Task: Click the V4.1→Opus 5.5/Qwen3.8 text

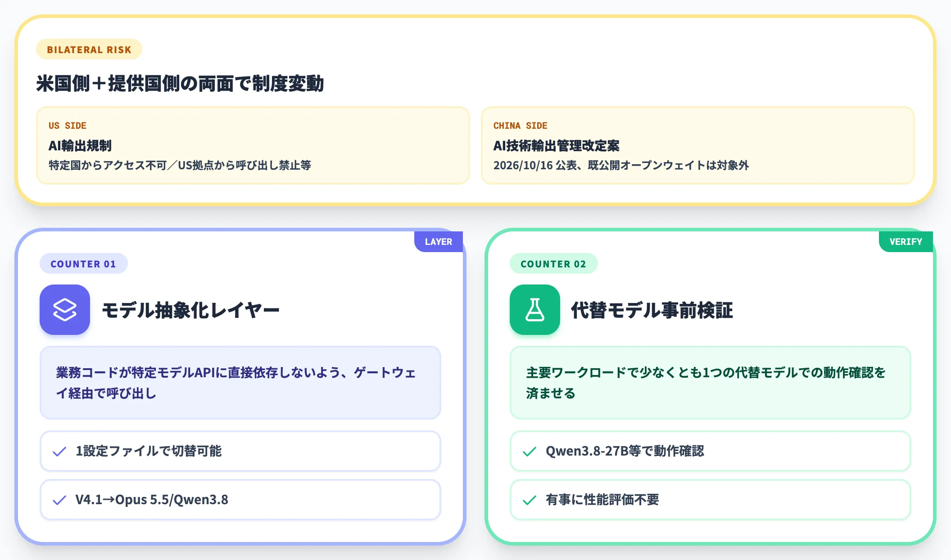Action: point(152,500)
